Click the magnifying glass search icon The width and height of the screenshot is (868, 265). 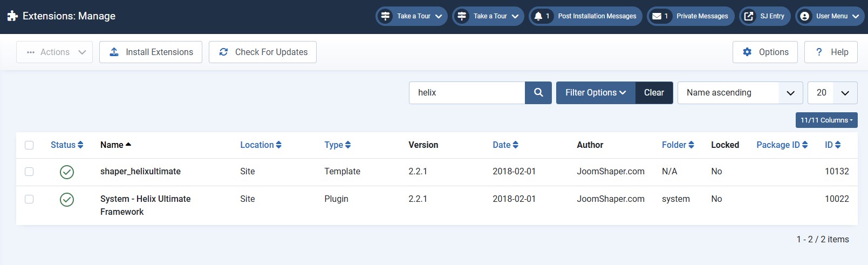pos(538,93)
